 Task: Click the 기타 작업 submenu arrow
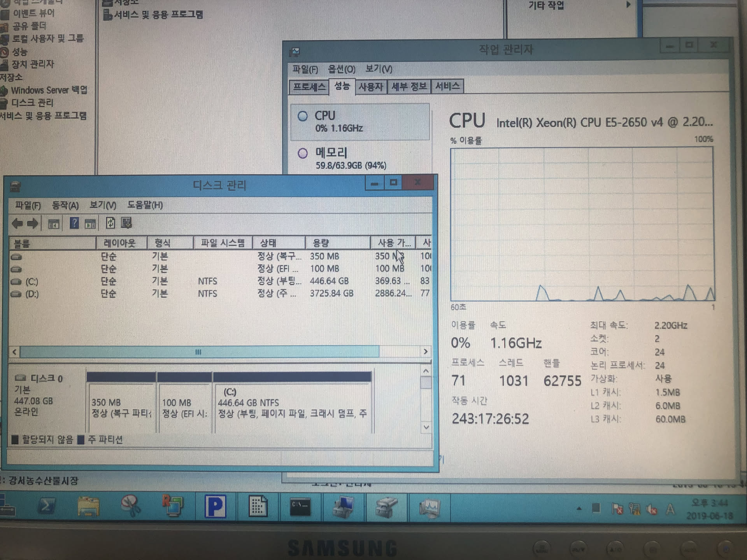point(628,5)
